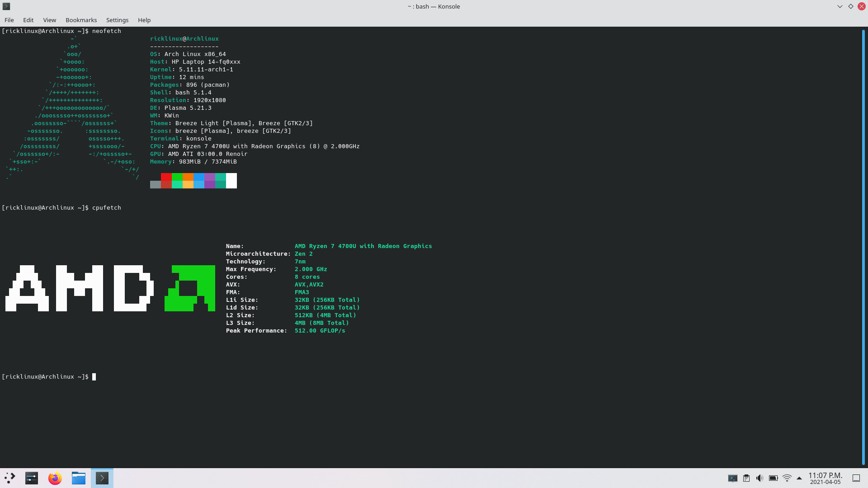Click the 'Kernel: 5.11.11-arch1-1' line

point(192,70)
